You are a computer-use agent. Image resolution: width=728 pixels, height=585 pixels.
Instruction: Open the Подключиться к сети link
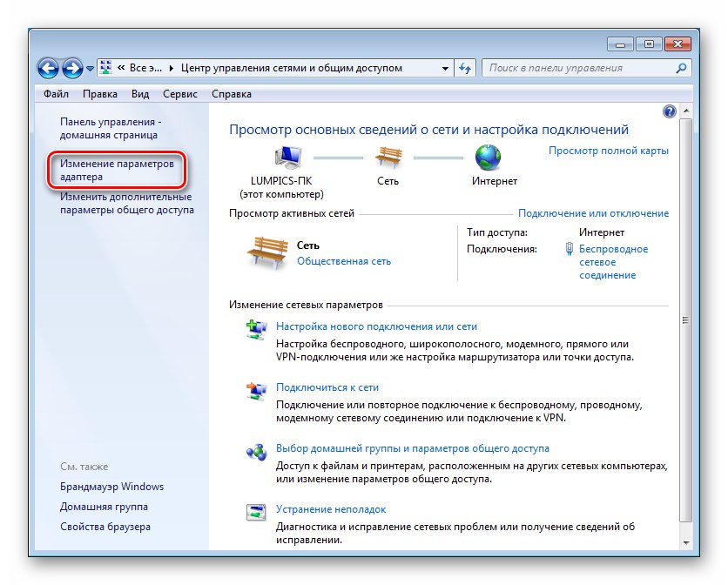click(x=327, y=387)
